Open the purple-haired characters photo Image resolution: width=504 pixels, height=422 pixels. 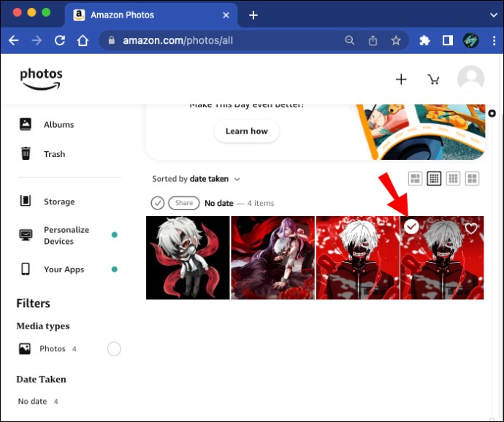coord(272,258)
